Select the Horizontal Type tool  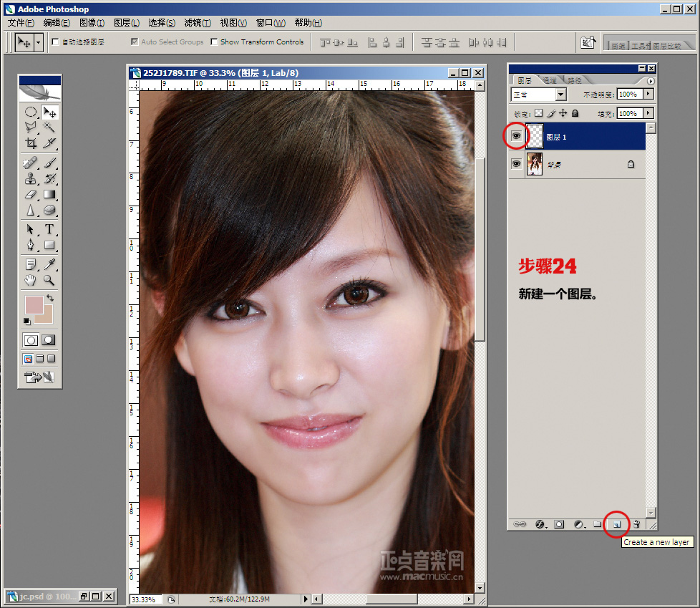pyautogui.click(x=49, y=229)
